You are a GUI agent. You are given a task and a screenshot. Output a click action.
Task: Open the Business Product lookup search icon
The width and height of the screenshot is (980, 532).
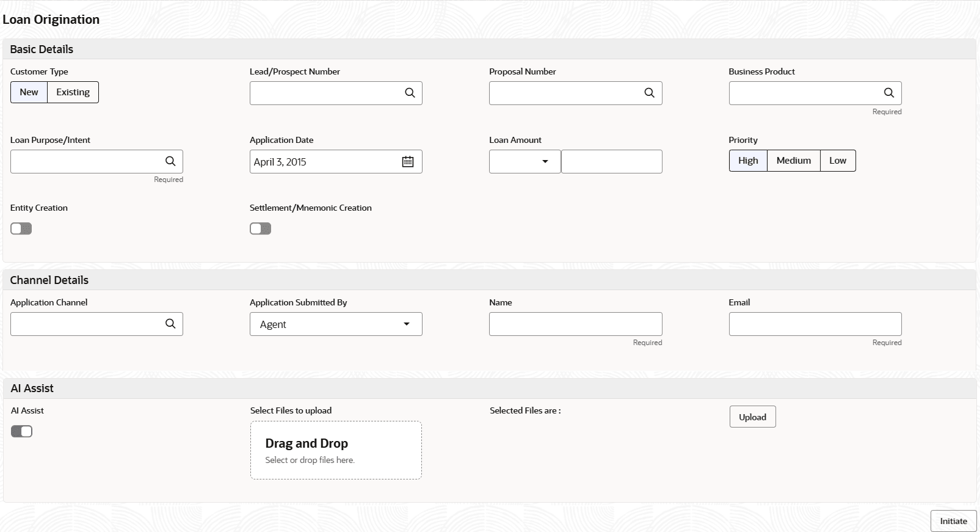(x=888, y=93)
